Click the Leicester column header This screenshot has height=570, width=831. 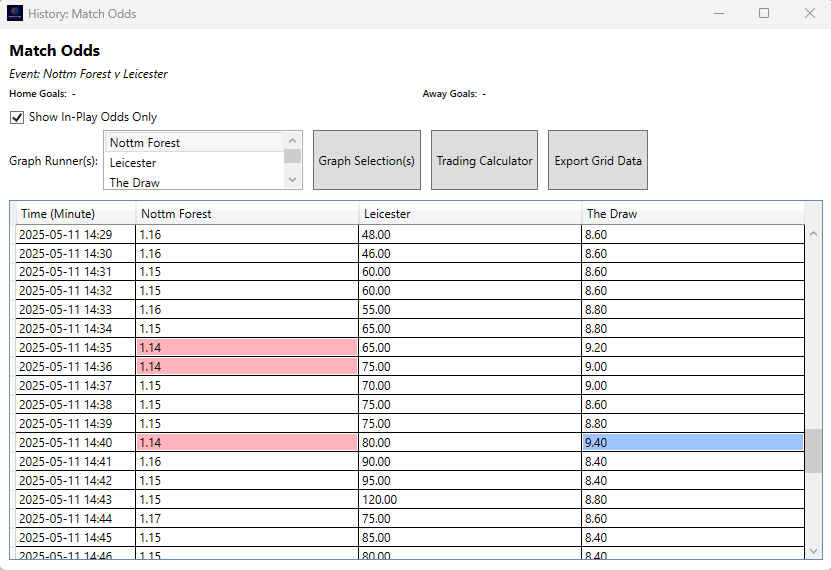(470, 214)
